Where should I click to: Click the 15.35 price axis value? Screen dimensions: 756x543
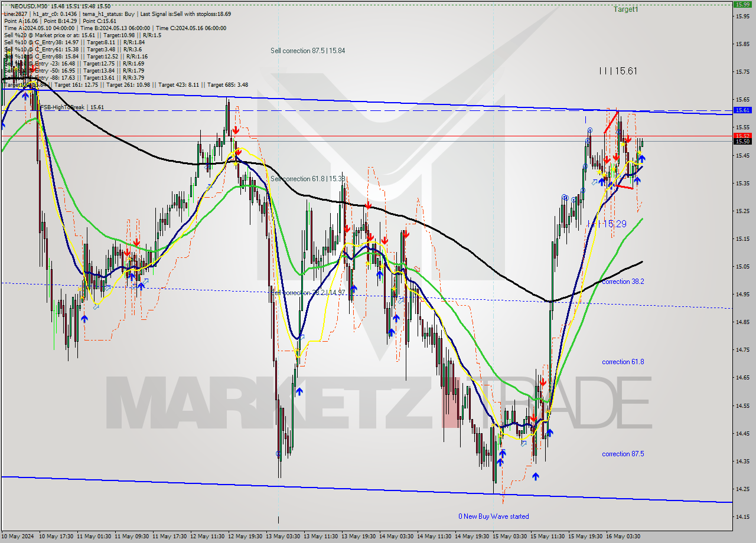tap(742, 183)
